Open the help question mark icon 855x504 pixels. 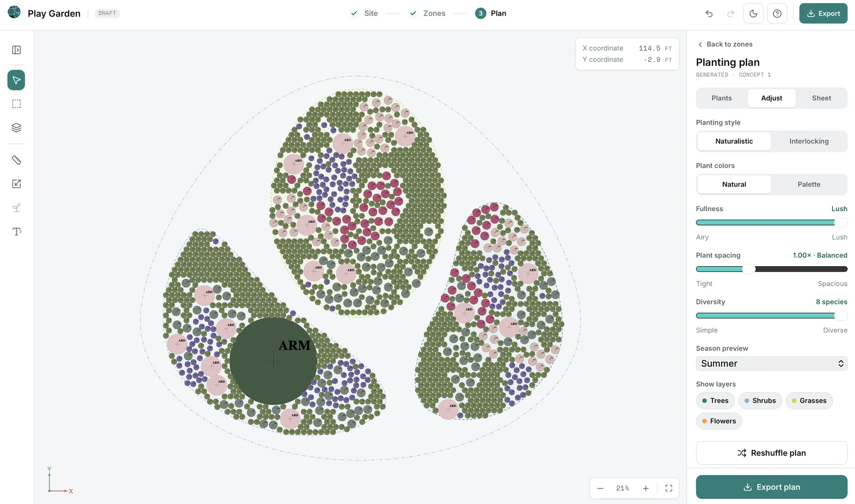pos(777,13)
